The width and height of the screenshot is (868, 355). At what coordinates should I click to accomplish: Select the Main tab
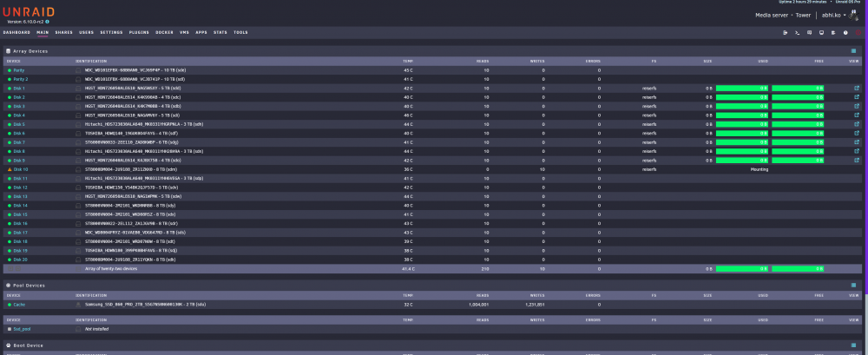43,33
